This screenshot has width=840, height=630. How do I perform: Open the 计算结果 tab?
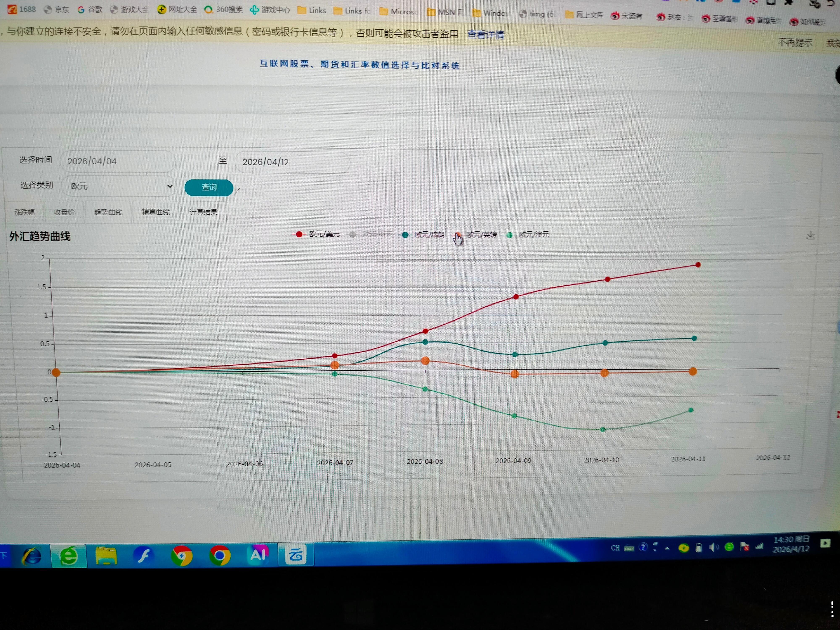point(203,212)
